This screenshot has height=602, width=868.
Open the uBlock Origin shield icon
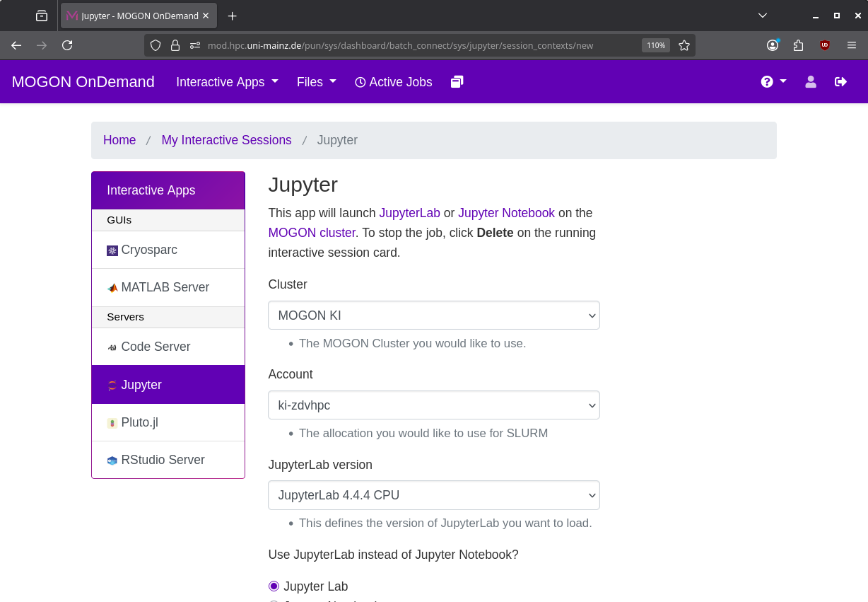824,45
